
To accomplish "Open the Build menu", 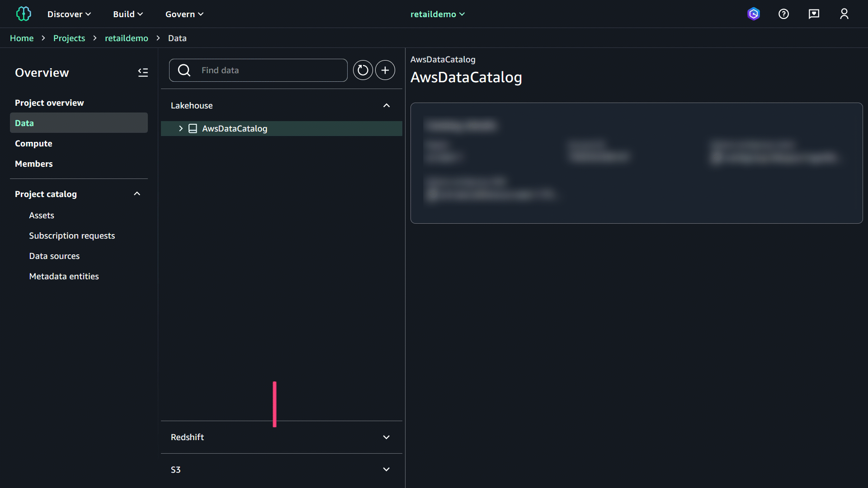I will (128, 14).
